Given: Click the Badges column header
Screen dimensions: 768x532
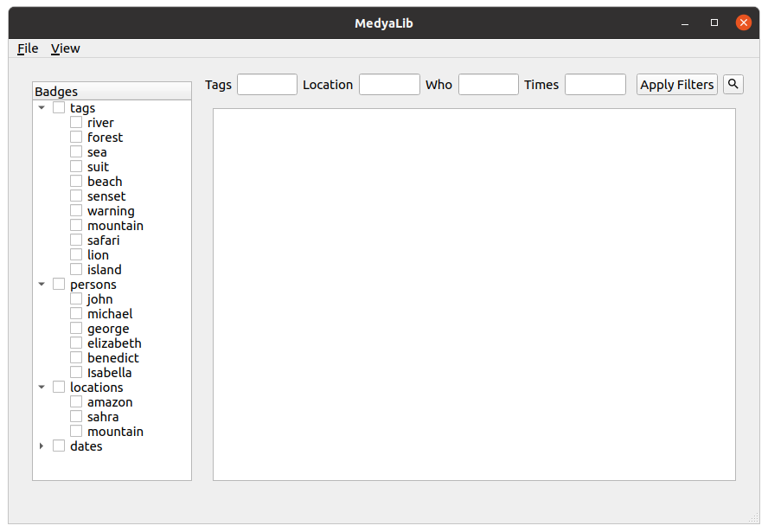Looking at the screenshot, I should click(x=112, y=91).
